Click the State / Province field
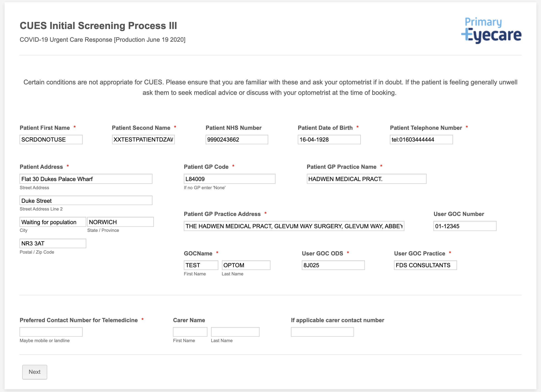This screenshot has height=392, width=541. coord(120,222)
